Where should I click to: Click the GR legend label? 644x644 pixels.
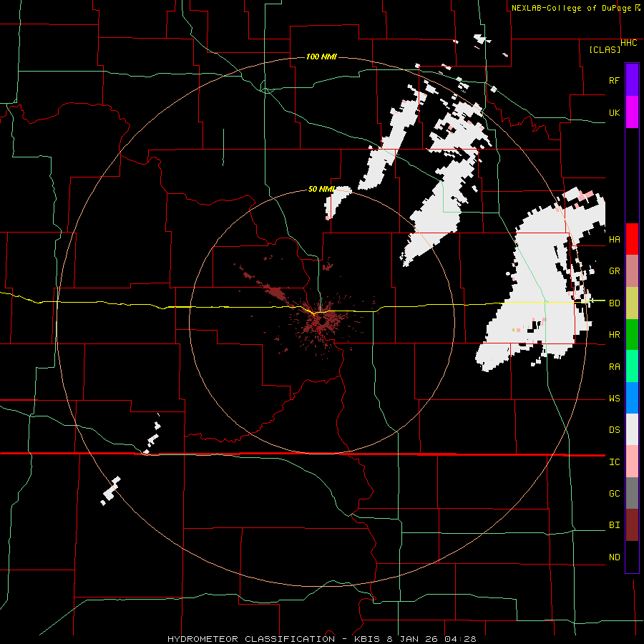615,271
